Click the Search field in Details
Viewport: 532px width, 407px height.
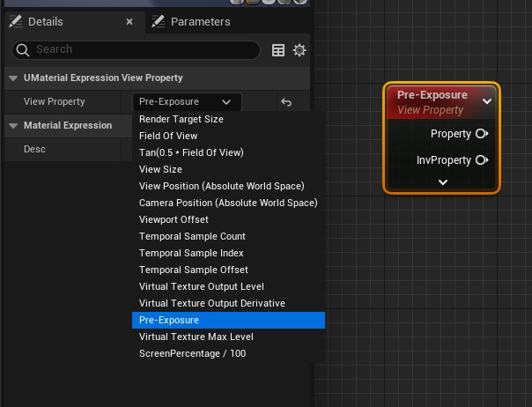tap(141, 50)
